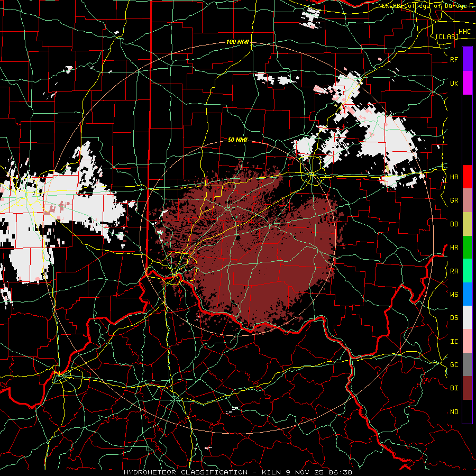Click the green HR legend color swatch

pyautogui.click(x=467, y=247)
